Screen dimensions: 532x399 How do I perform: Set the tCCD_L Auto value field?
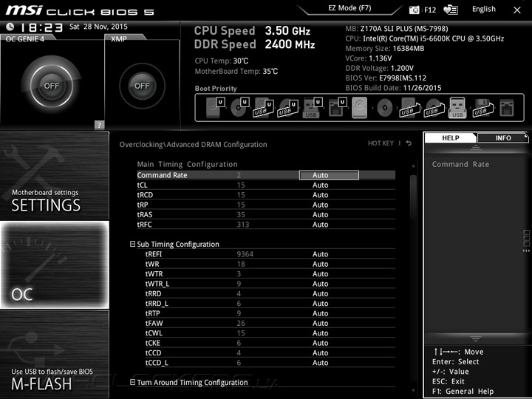(x=320, y=363)
